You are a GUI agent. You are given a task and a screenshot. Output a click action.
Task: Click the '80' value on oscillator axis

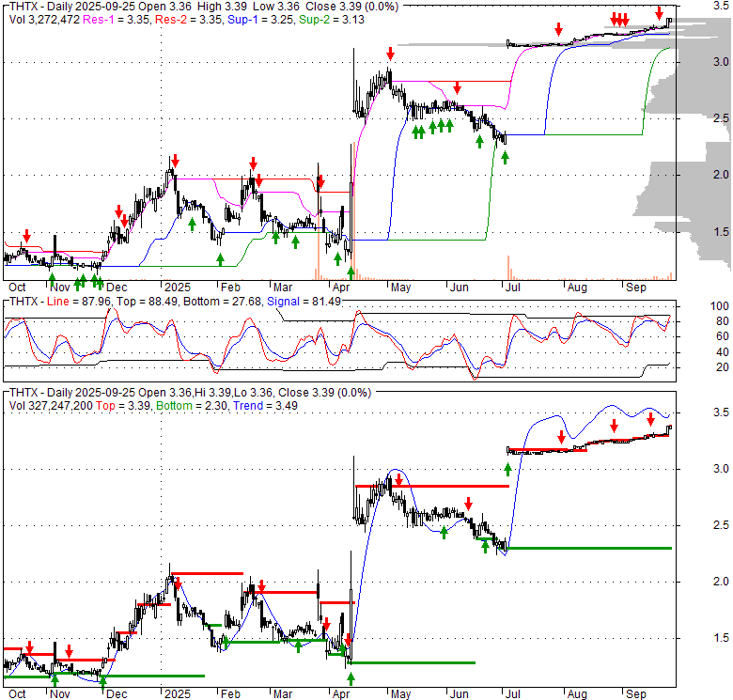tap(723, 321)
